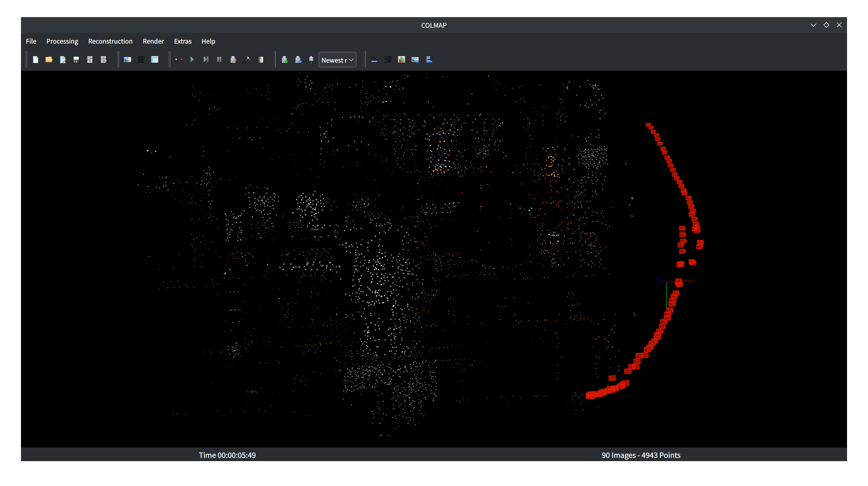
Task: Open dense reconstruction tool
Action: [x=260, y=60]
